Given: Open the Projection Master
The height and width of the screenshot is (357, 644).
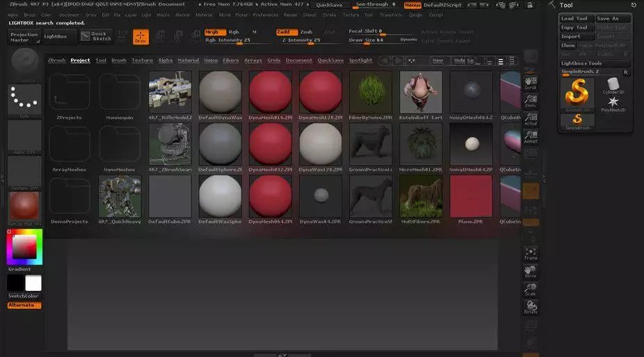Looking at the screenshot, I should point(24,37).
